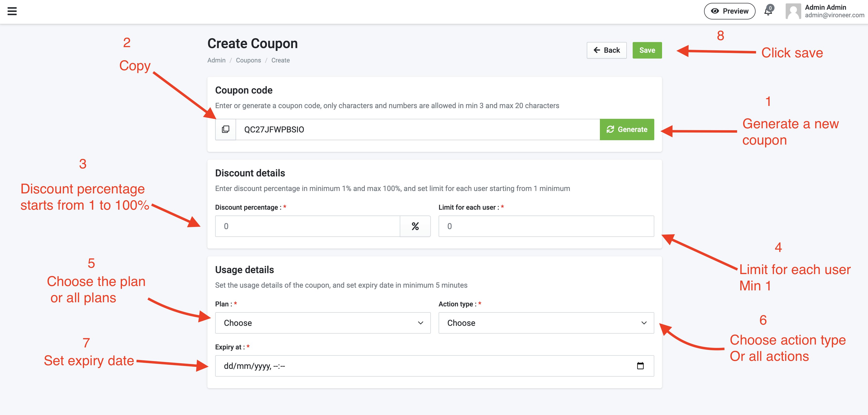The image size is (868, 415).
Task: Open the Action type dropdown
Action: click(546, 323)
